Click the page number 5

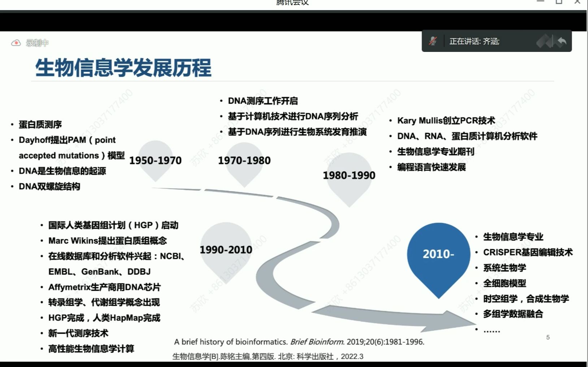click(548, 337)
